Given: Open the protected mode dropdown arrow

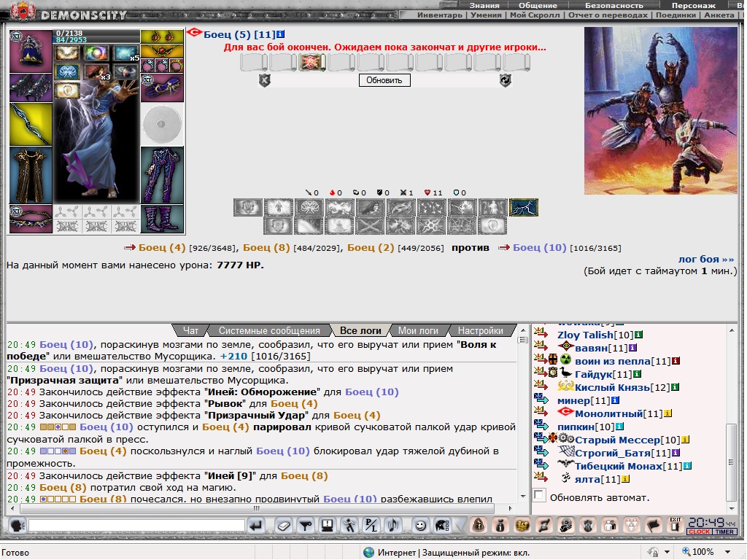Looking at the screenshot, I should [x=667, y=552].
